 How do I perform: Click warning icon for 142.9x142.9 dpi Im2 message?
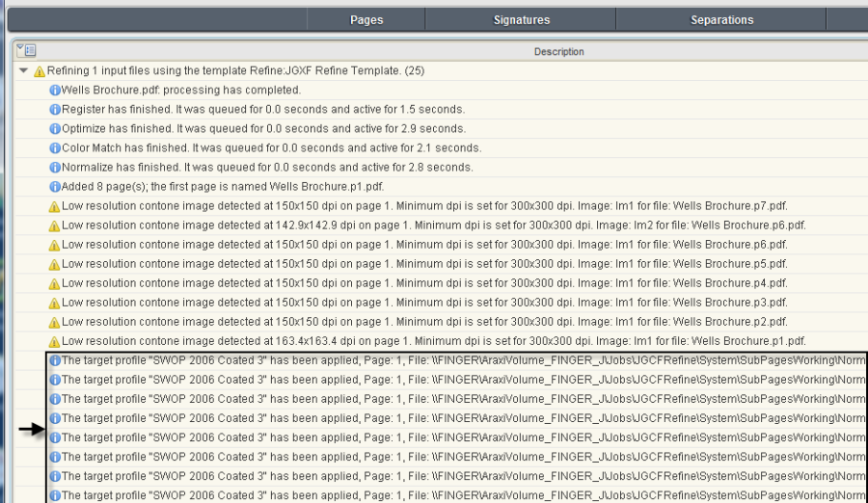click(54, 226)
